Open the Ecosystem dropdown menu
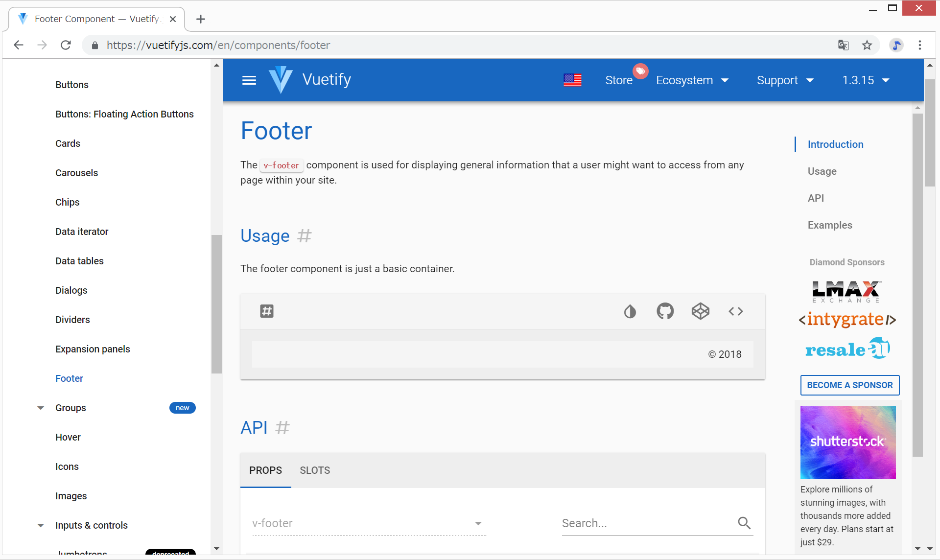This screenshot has width=940, height=560. click(692, 80)
